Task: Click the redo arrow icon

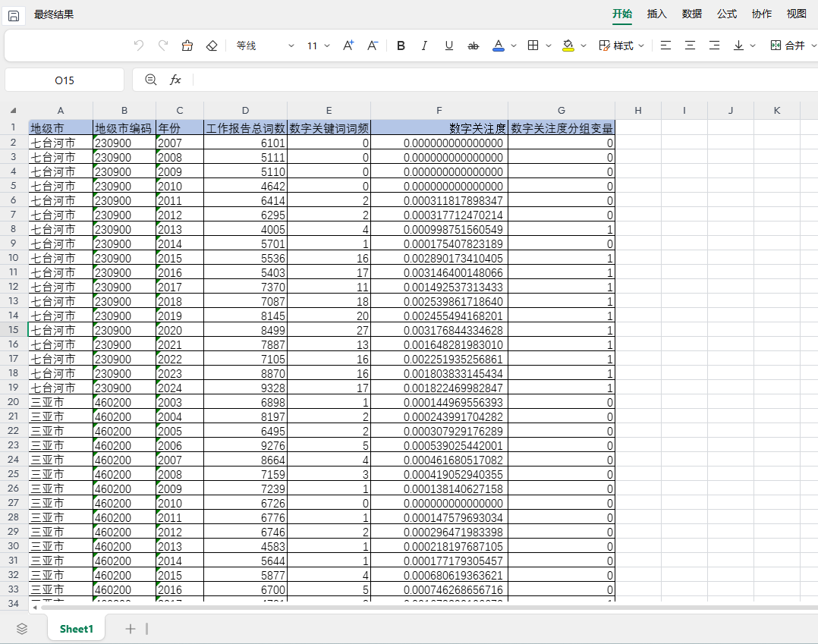Action: click(x=163, y=46)
